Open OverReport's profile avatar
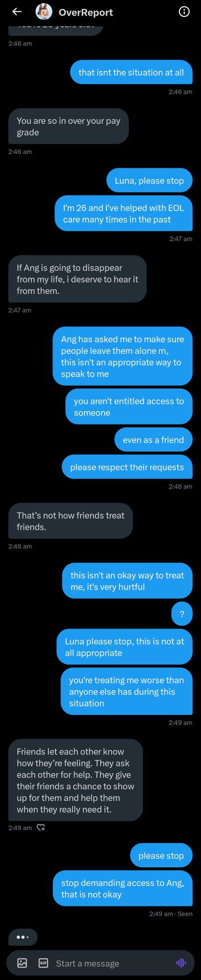The image size is (201, 980). tap(44, 12)
